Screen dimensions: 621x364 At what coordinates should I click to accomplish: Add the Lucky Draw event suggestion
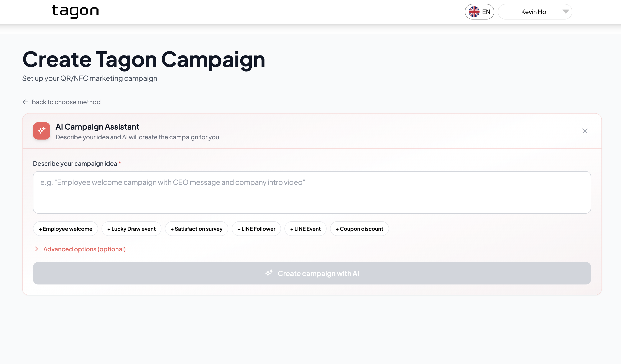click(x=131, y=229)
